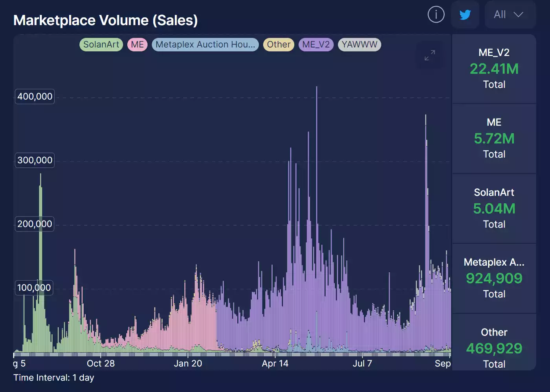The width and height of the screenshot is (550, 392).
Task: Click the chevron beside All
Action: click(519, 15)
